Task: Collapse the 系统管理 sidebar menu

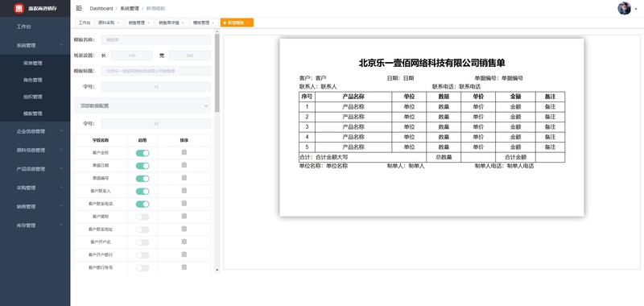Action: [x=35, y=45]
